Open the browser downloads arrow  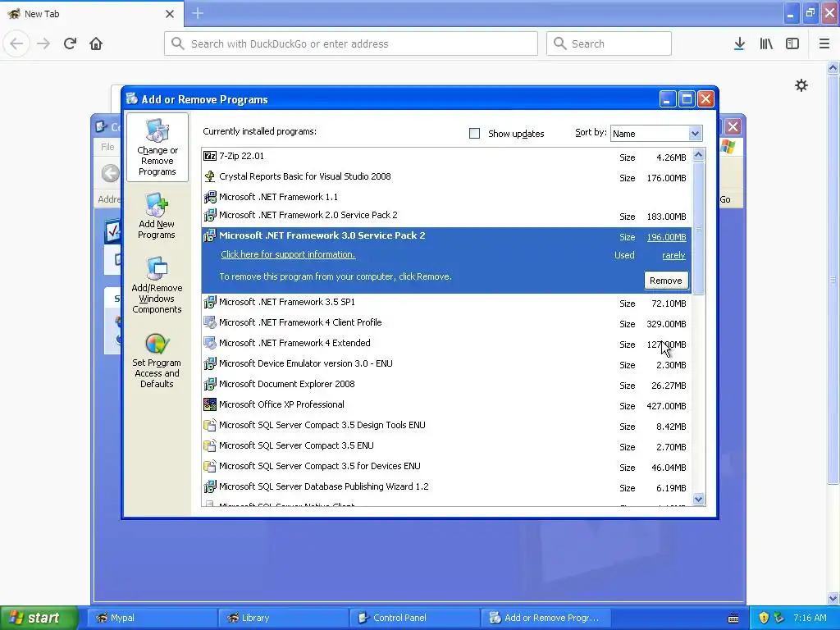pos(739,43)
